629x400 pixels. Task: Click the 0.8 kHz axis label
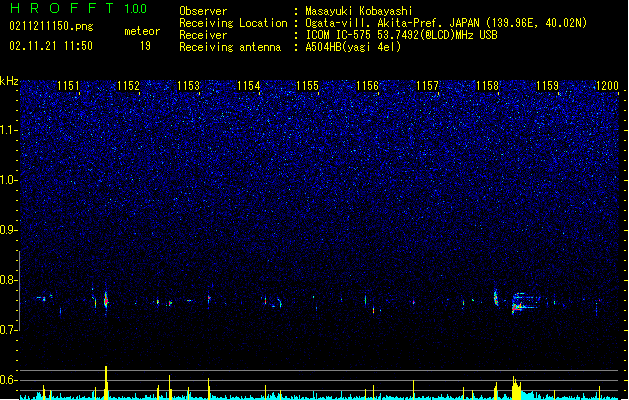[8, 280]
